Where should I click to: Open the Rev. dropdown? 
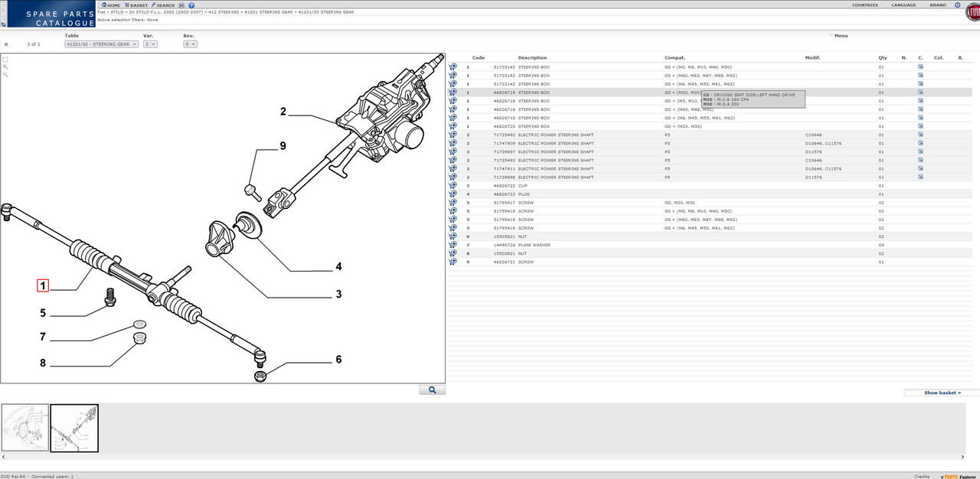(x=190, y=44)
